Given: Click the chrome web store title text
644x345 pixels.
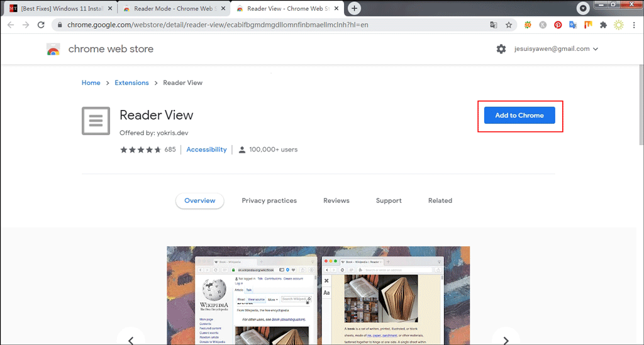Looking at the screenshot, I should tap(111, 49).
